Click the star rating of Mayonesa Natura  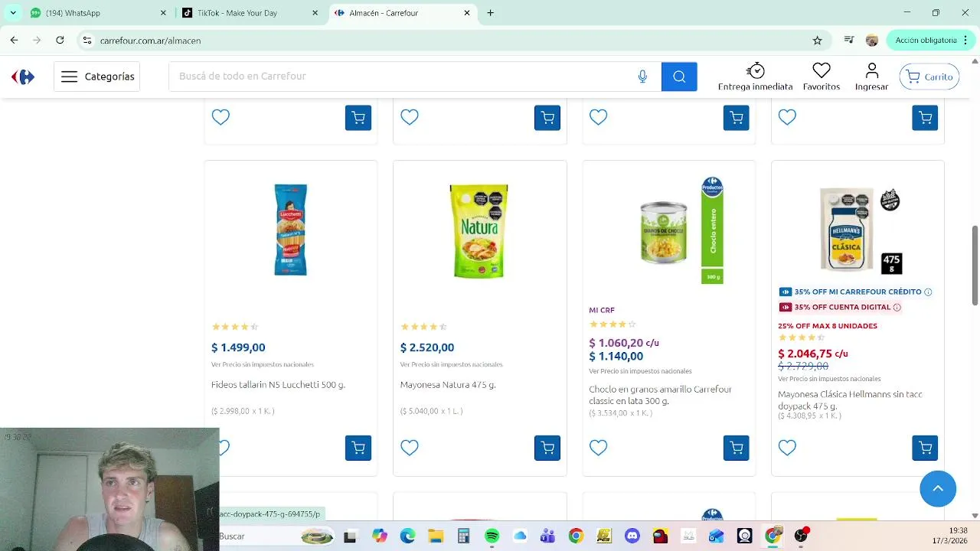coord(423,327)
